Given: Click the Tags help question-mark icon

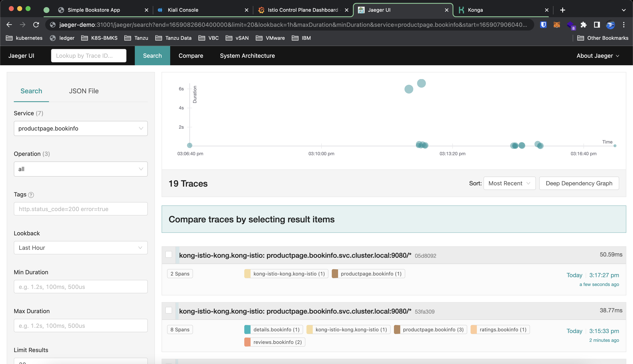Looking at the screenshot, I should [31, 195].
